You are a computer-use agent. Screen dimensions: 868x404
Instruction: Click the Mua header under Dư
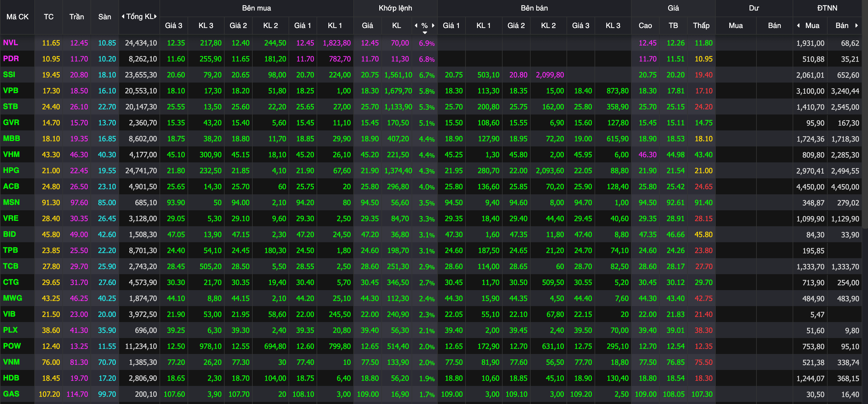(x=736, y=26)
